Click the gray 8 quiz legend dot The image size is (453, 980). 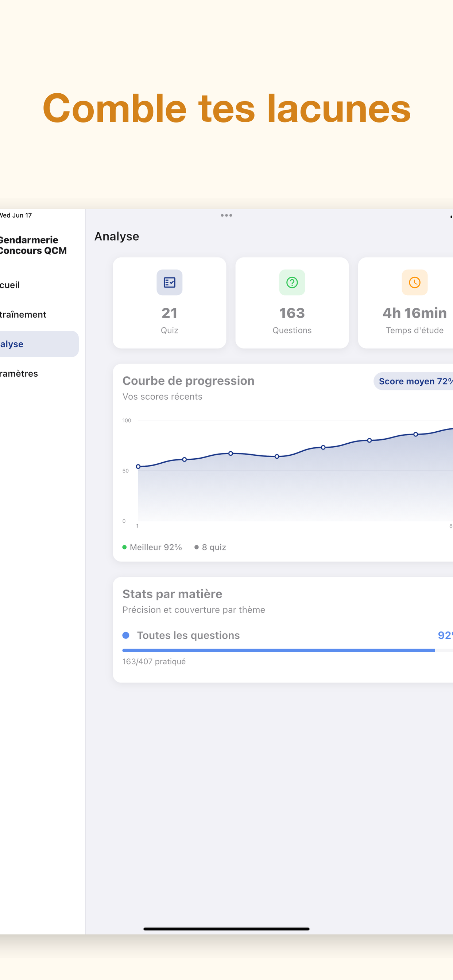[197, 547]
